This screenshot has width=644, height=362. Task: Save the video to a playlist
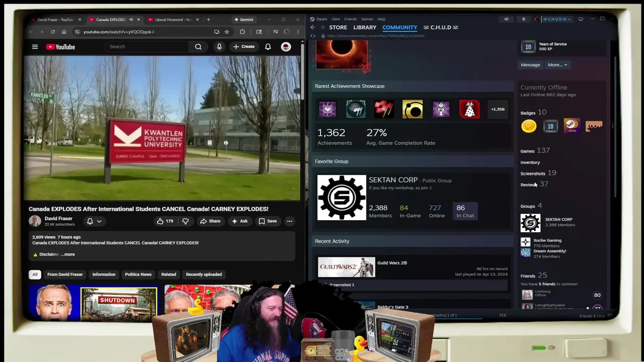coord(268,221)
